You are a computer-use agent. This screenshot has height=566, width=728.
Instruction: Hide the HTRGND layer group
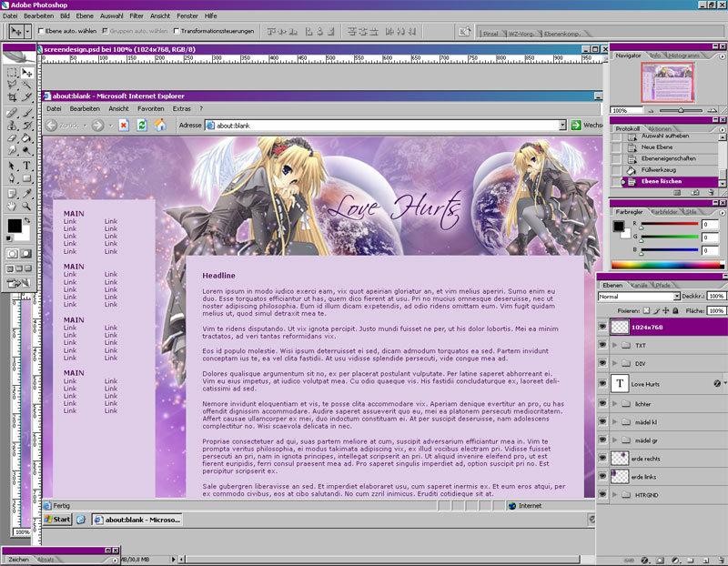[602, 495]
